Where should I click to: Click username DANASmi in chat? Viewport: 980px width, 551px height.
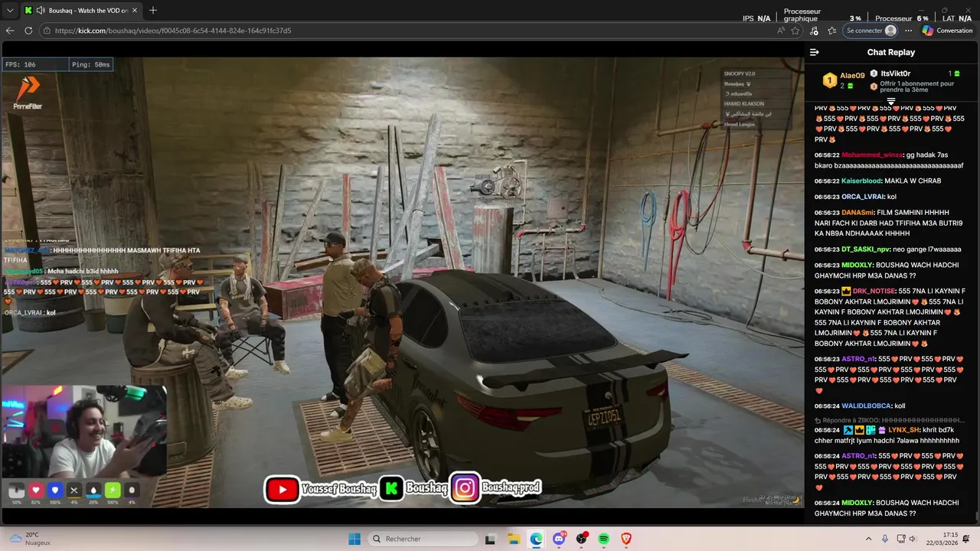click(x=857, y=213)
